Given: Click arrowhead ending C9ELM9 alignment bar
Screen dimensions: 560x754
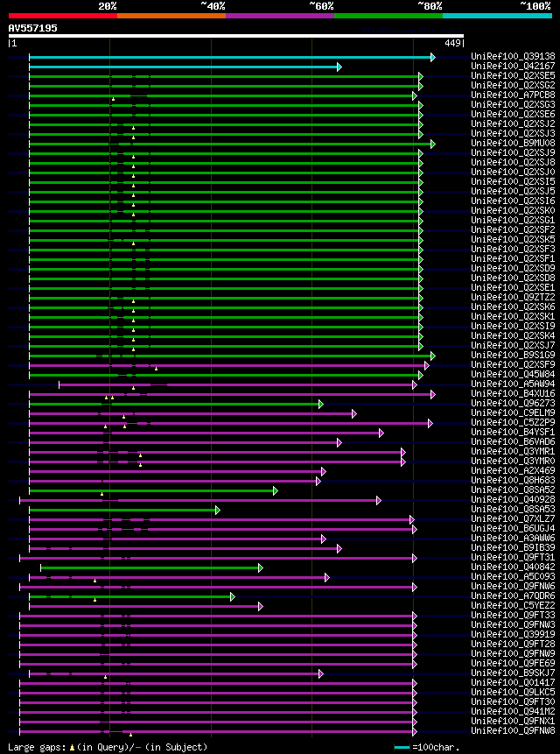Looking at the screenshot, I should [x=354, y=413].
